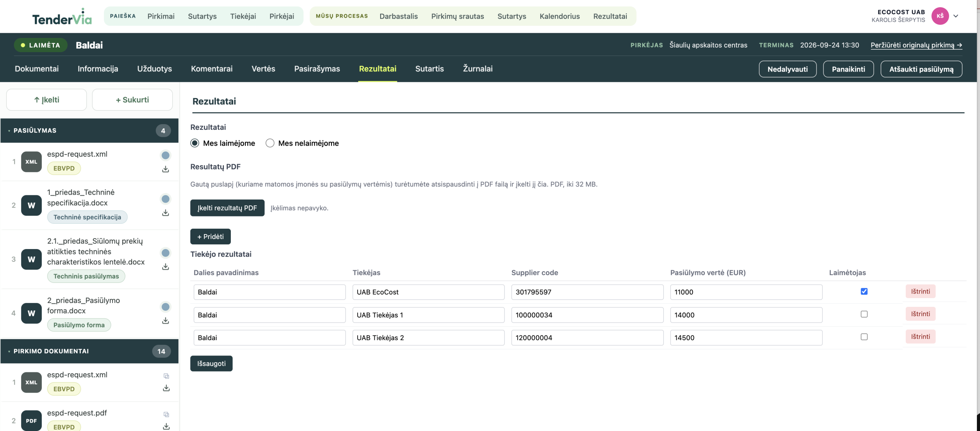Download 2_priedas_Pasiūlymo forma.docx file
This screenshot has height=431, width=980.
(x=165, y=321)
